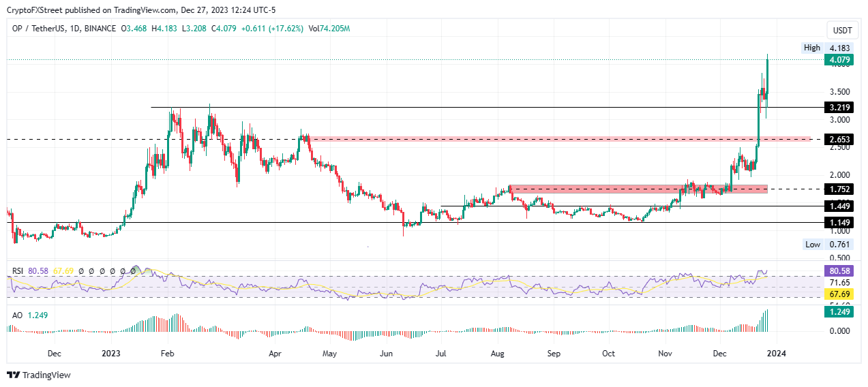Click the 2.653 price level label
Viewport: 868px width, 387px height.
(x=837, y=139)
